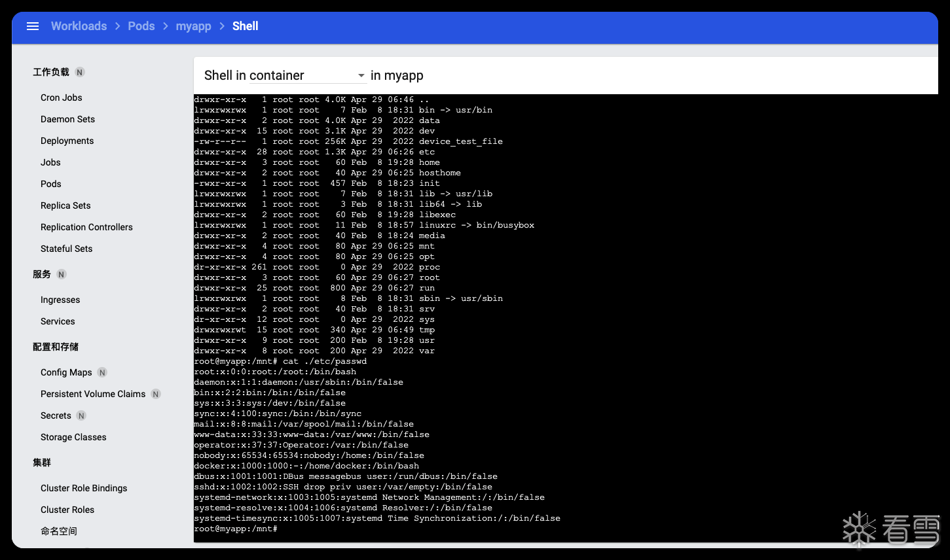Open Ingresses in the sidebar
Viewport: 950px width, 560px height.
(x=60, y=300)
